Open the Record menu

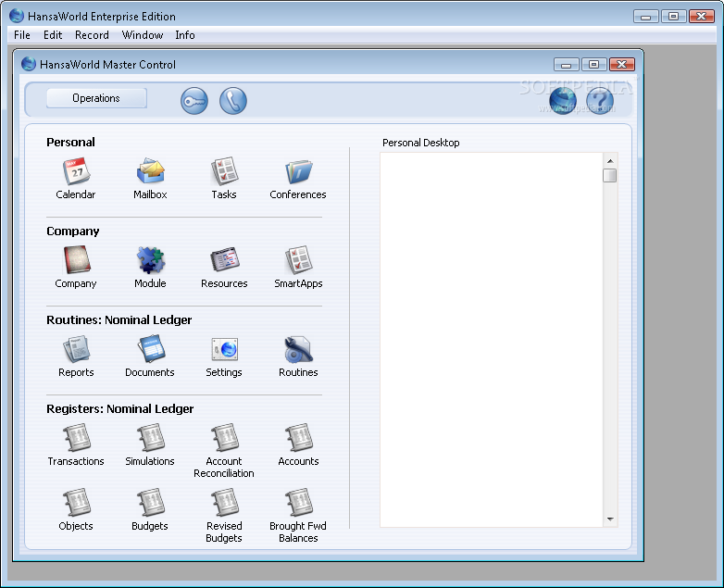pyautogui.click(x=92, y=35)
